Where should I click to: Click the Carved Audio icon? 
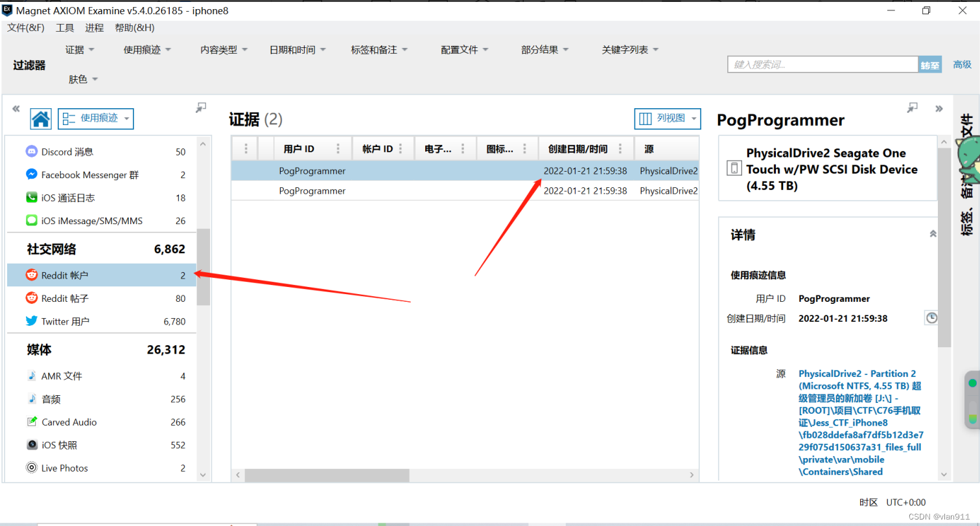click(32, 422)
